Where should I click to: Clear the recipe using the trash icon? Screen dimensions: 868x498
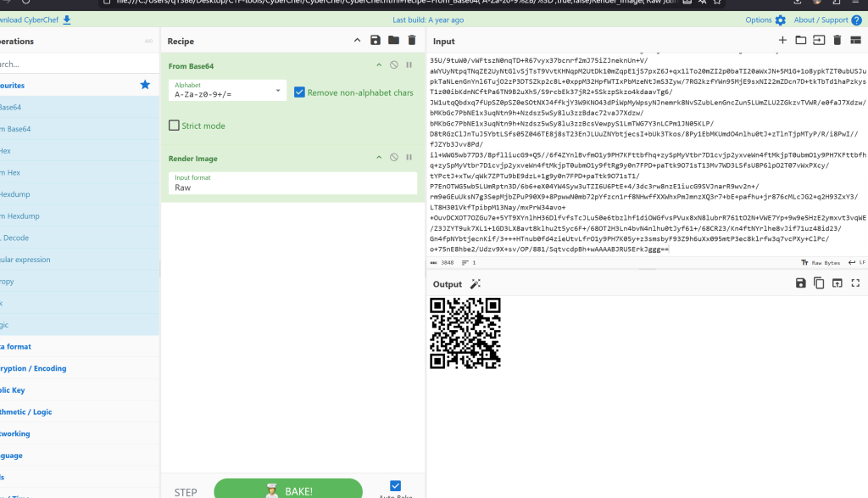(x=412, y=41)
